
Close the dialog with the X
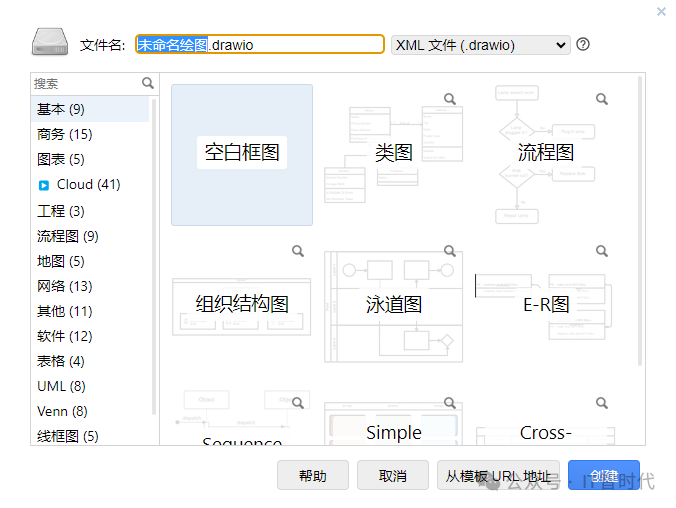click(x=661, y=11)
